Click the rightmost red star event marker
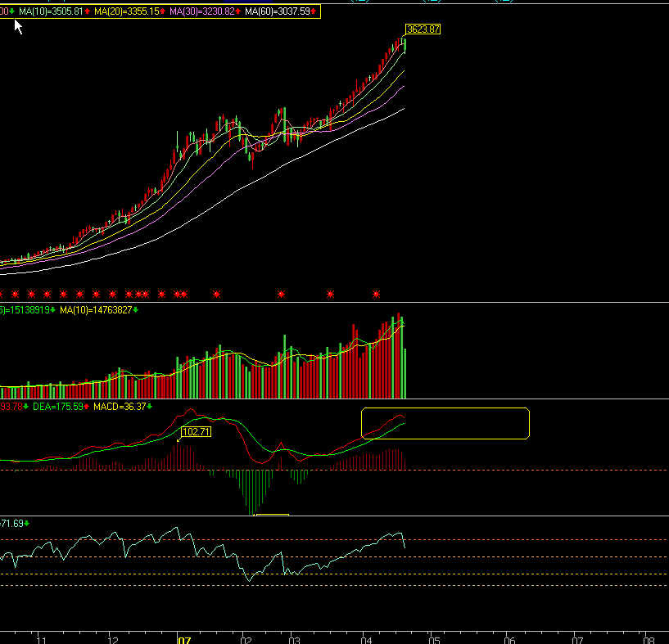This screenshot has height=644, width=669. 376,295
